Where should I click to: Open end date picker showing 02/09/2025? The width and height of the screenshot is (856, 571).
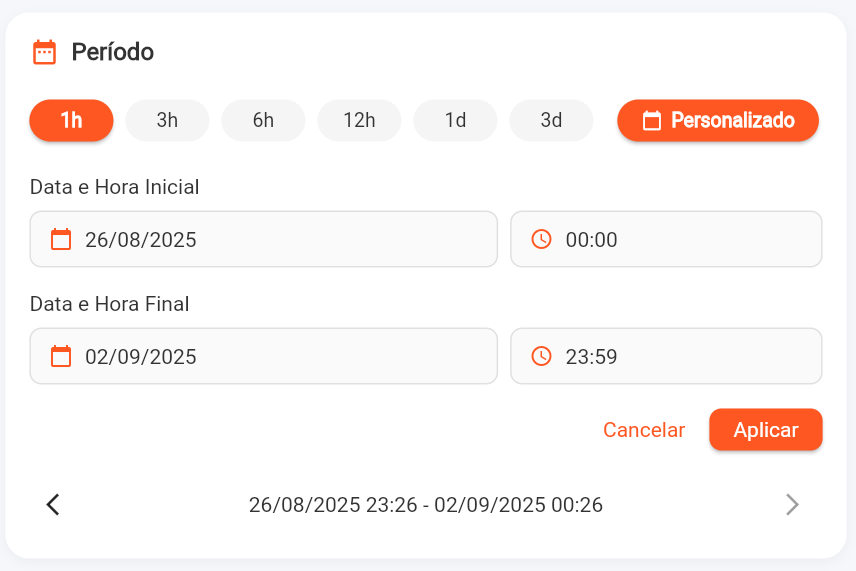coord(264,356)
